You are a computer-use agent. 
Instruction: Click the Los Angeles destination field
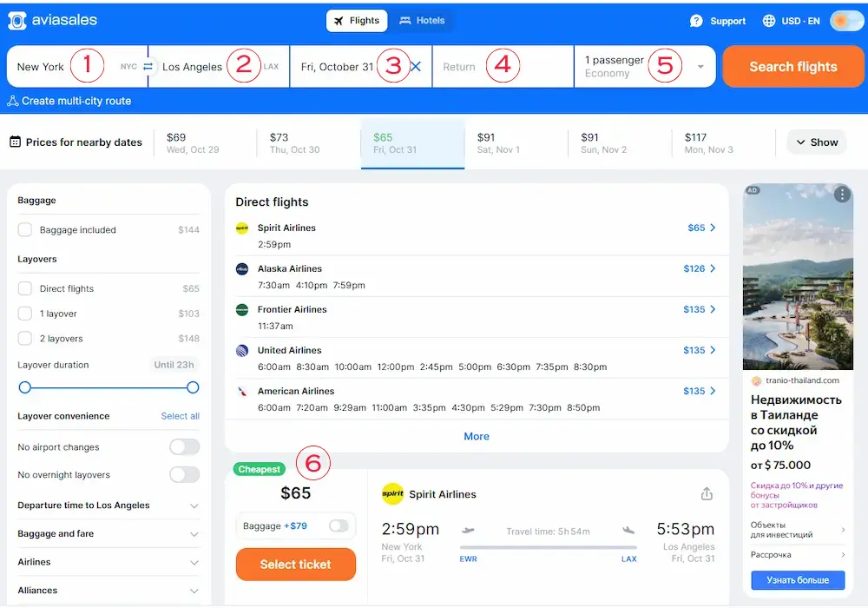click(x=219, y=67)
